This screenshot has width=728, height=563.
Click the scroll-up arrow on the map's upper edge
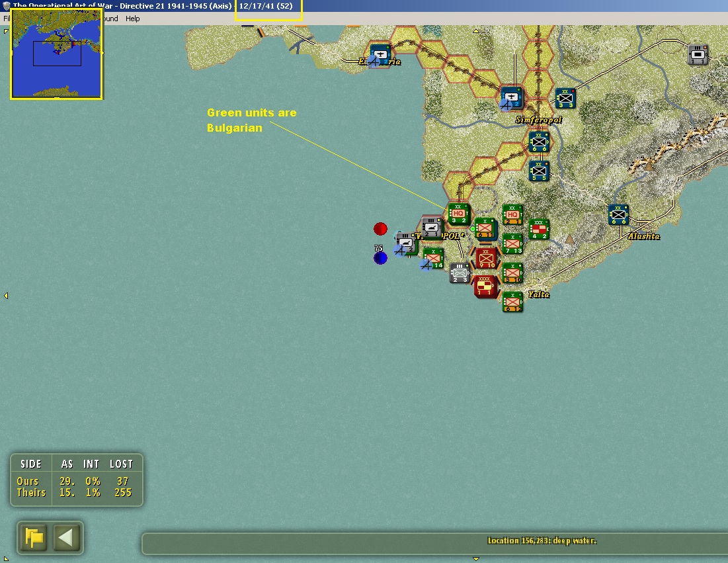476,31
